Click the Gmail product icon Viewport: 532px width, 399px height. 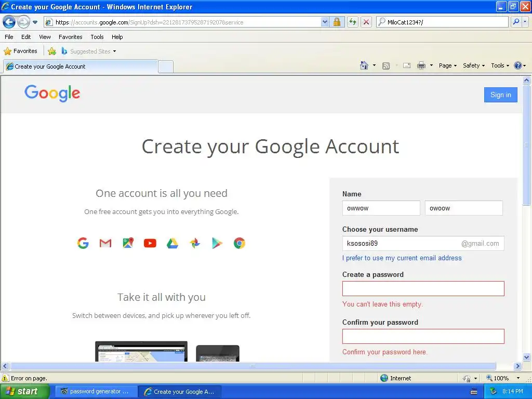[105, 243]
